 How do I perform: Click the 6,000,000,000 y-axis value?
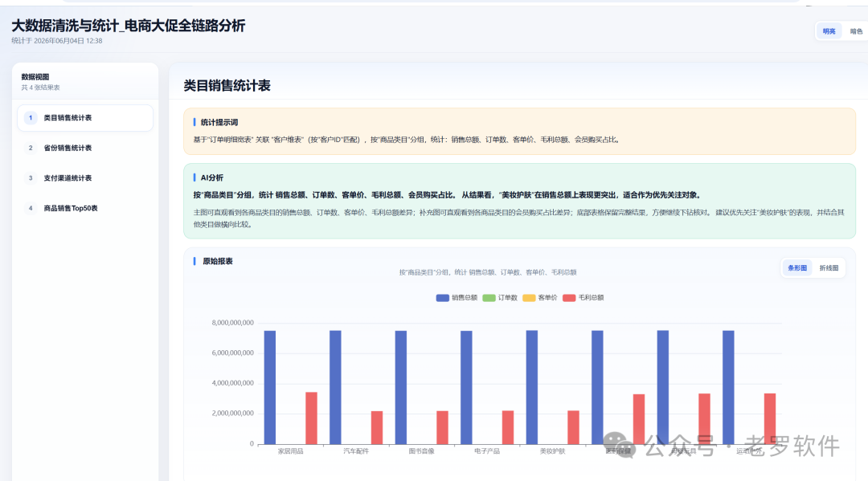(x=232, y=353)
